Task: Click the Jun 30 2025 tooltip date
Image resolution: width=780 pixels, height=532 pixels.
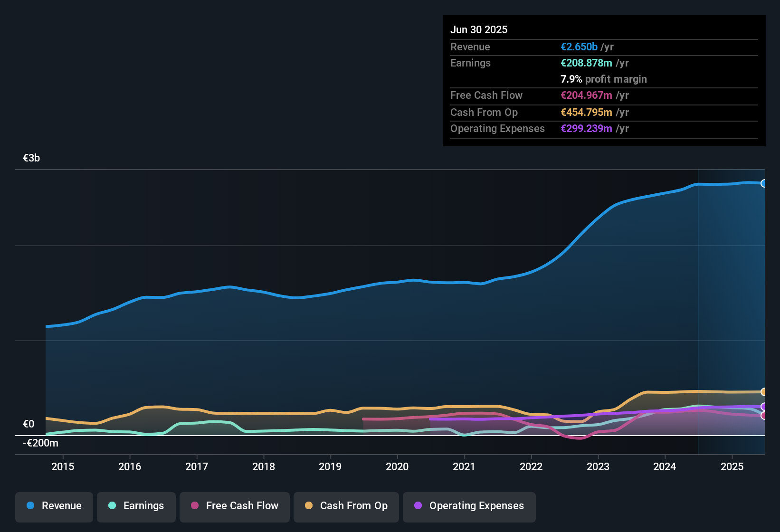Action: tap(479, 30)
